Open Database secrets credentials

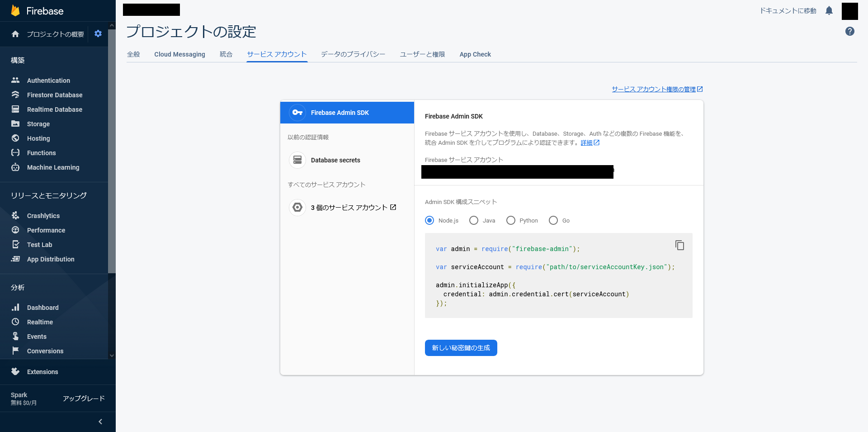pos(335,160)
